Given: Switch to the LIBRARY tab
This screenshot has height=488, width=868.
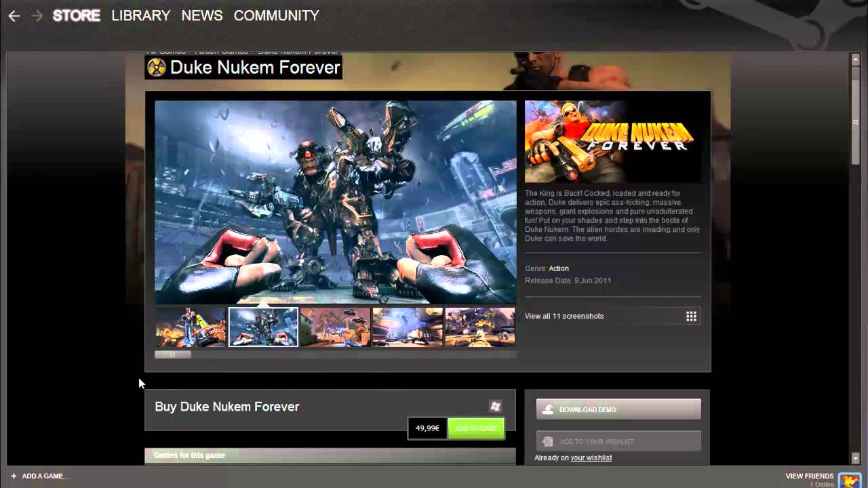Looking at the screenshot, I should pos(140,15).
